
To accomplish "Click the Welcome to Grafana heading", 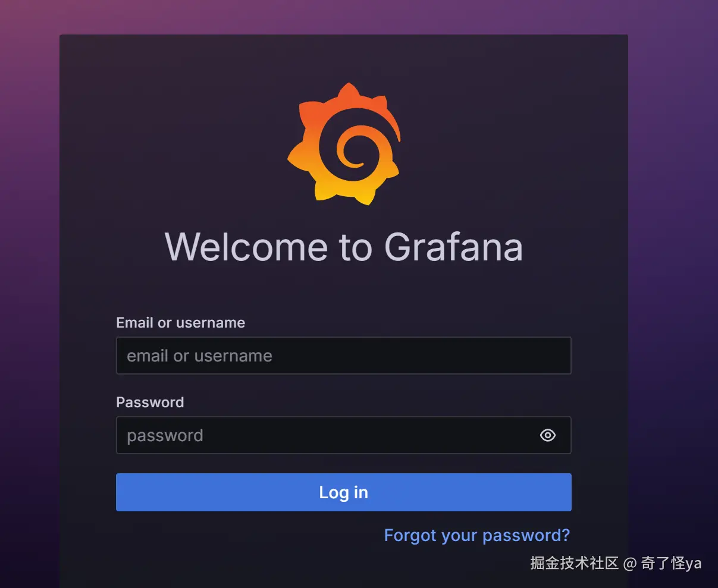I will pyautogui.click(x=344, y=247).
